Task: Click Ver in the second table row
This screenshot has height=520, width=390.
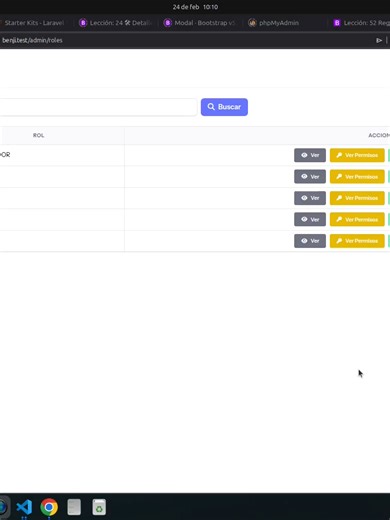Action: pos(310,177)
